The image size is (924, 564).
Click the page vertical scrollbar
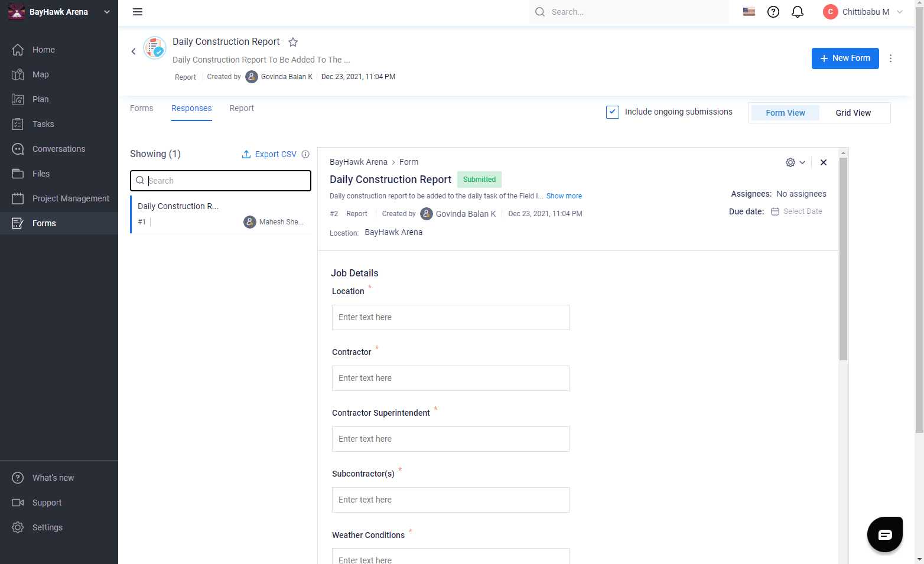pyautogui.click(x=919, y=219)
